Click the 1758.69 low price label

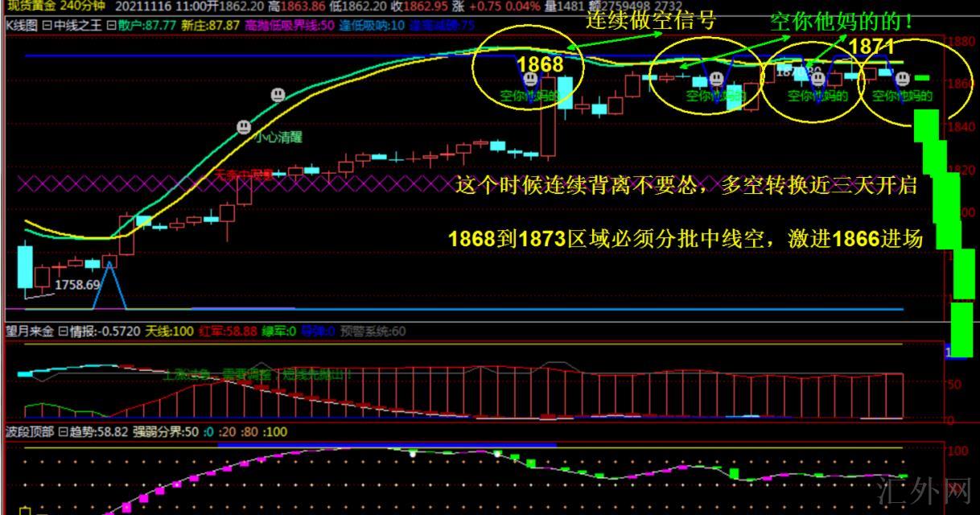tap(77, 284)
